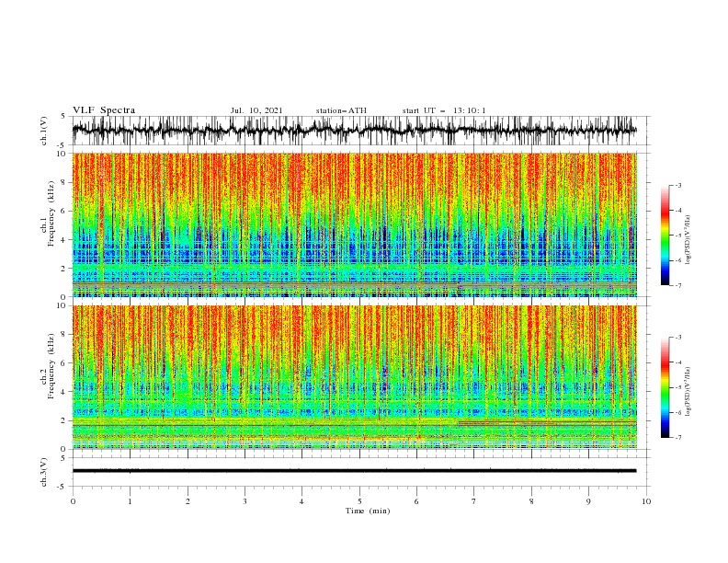
Task: Click the ch.1(V) waveform trace
Action: click(354, 130)
